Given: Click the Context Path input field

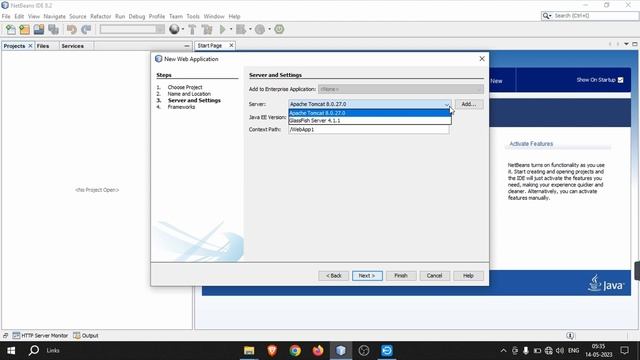Looking at the screenshot, I should click(x=369, y=129).
